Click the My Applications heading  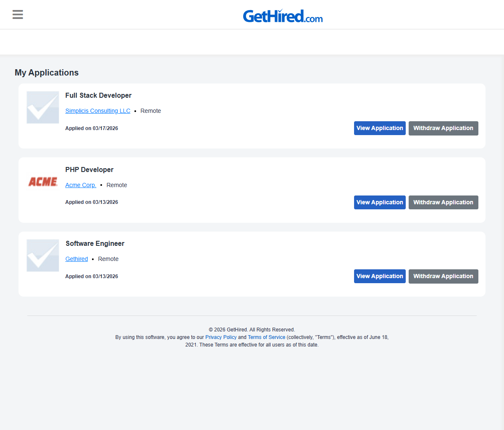[x=47, y=73]
